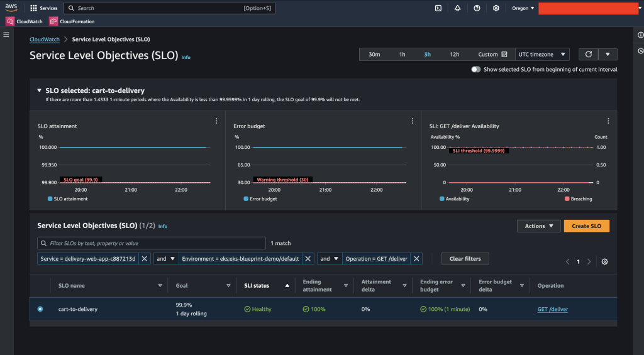The height and width of the screenshot is (355, 644).
Task: Remove the Service filter token
Action: coord(144,259)
